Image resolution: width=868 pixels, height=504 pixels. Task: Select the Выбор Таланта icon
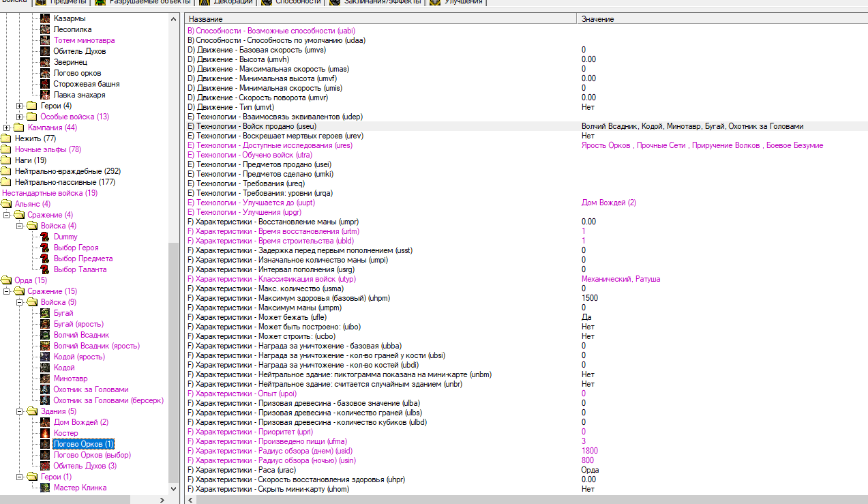tap(45, 269)
